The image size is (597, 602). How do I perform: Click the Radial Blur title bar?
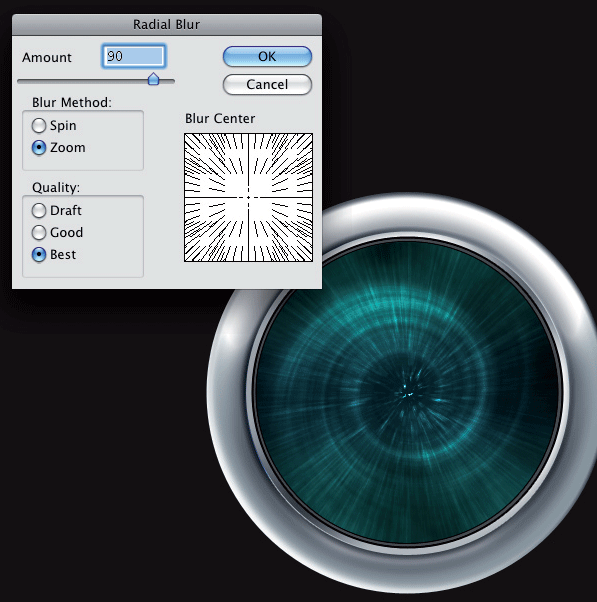tap(167, 25)
